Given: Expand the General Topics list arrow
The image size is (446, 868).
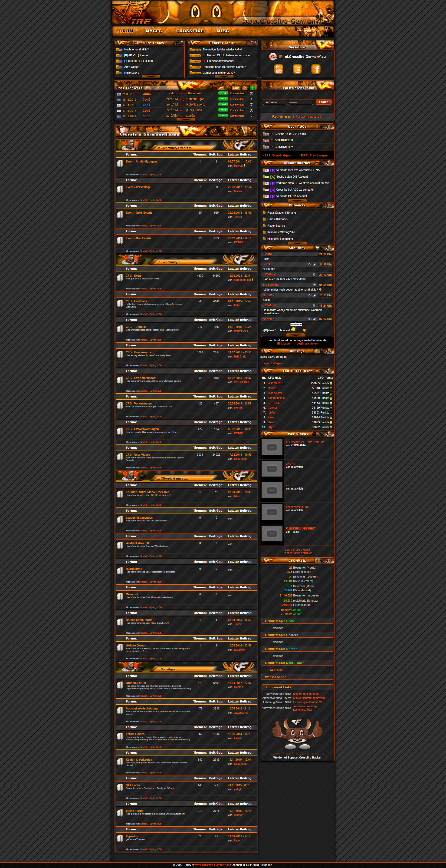Looking at the screenshot, I should pos(224,76).
